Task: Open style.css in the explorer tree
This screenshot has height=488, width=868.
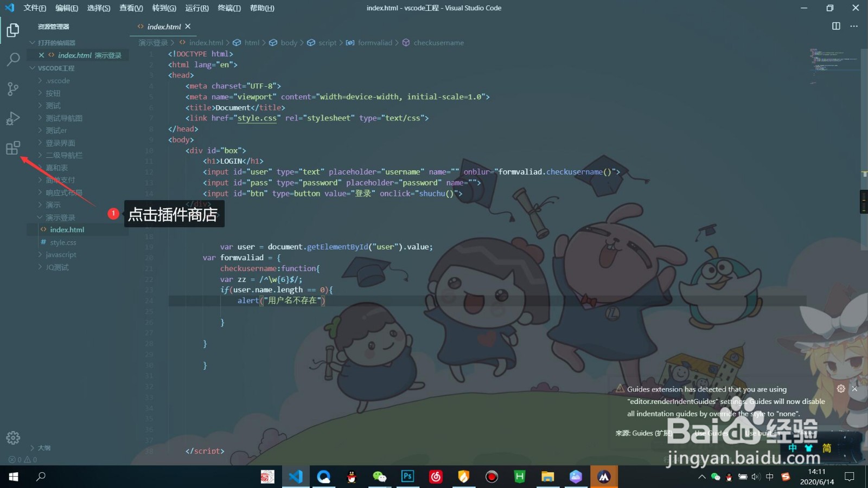Action: click(78, 242)
